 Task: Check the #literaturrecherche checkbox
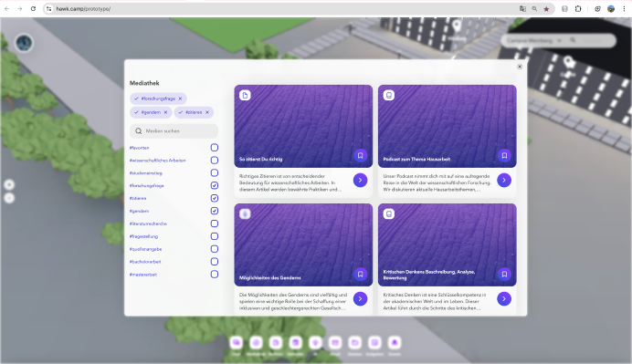tap(215, 224)
